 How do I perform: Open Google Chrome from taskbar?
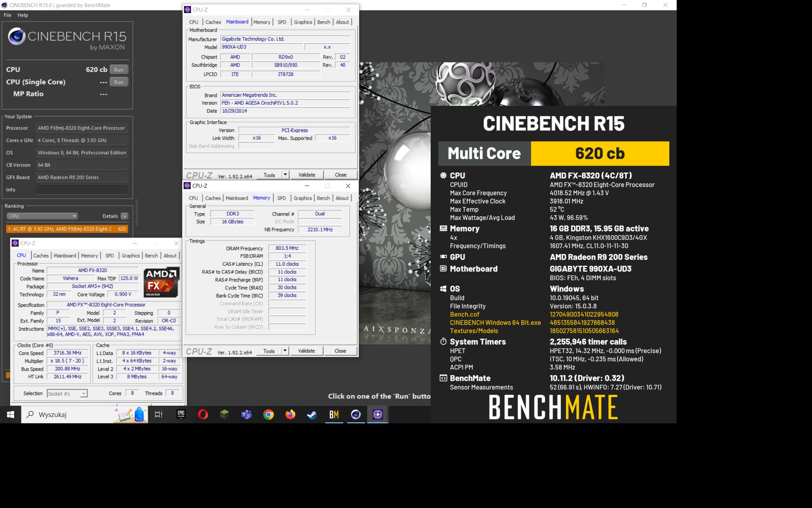click(x=269, y=415)
